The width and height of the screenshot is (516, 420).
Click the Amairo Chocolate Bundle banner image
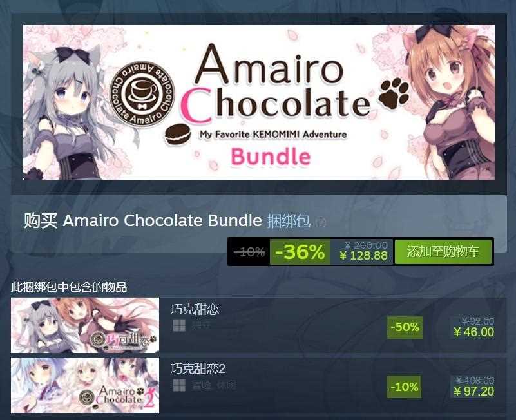tap(259, 102)
